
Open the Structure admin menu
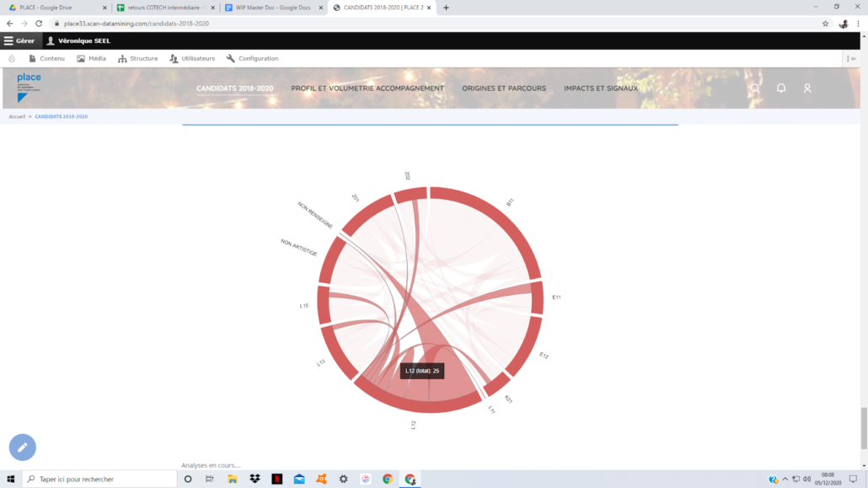(x=138, y=59)
